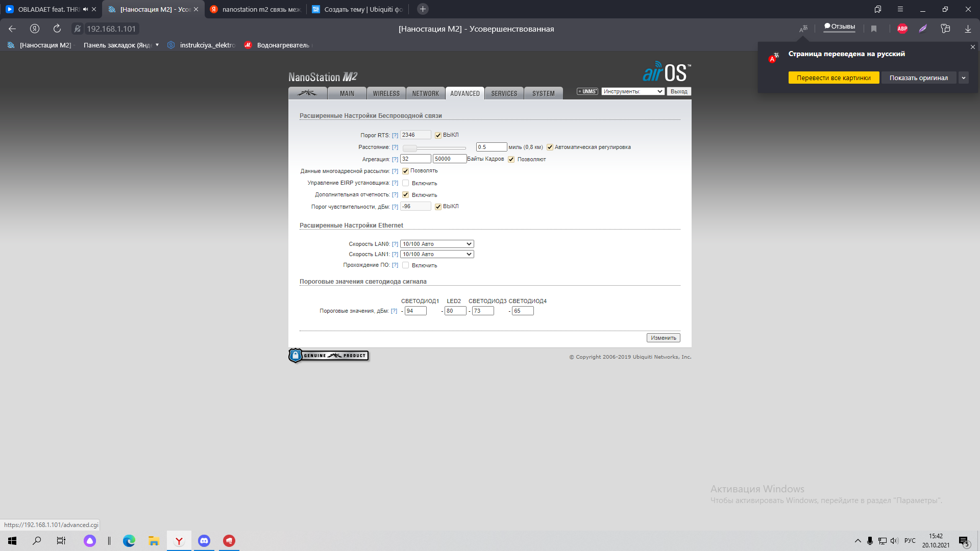The image size is (980, 551).
Task: Click the page translate icon
Action: pos(803,29)
